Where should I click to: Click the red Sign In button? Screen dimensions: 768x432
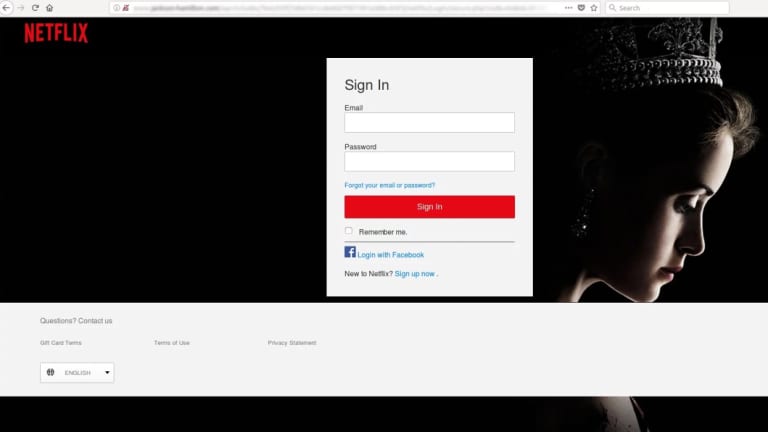click(430, 207)
